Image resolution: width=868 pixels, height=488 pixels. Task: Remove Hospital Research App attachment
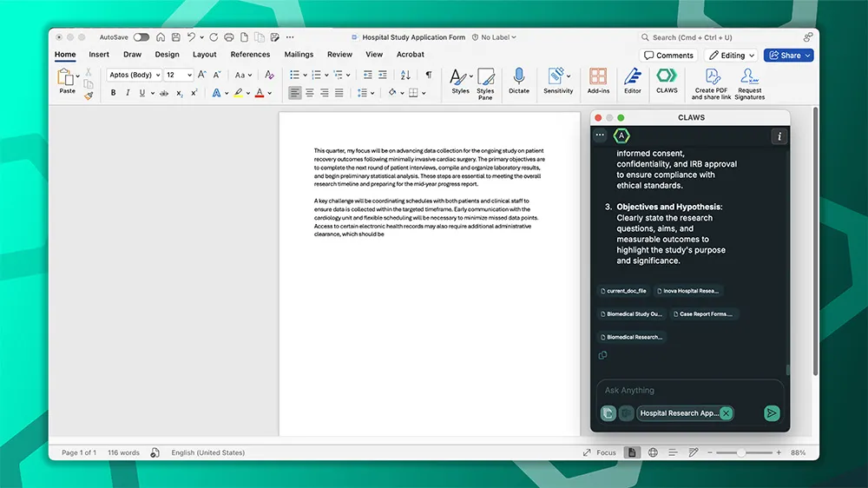click(x=726, y=413)
